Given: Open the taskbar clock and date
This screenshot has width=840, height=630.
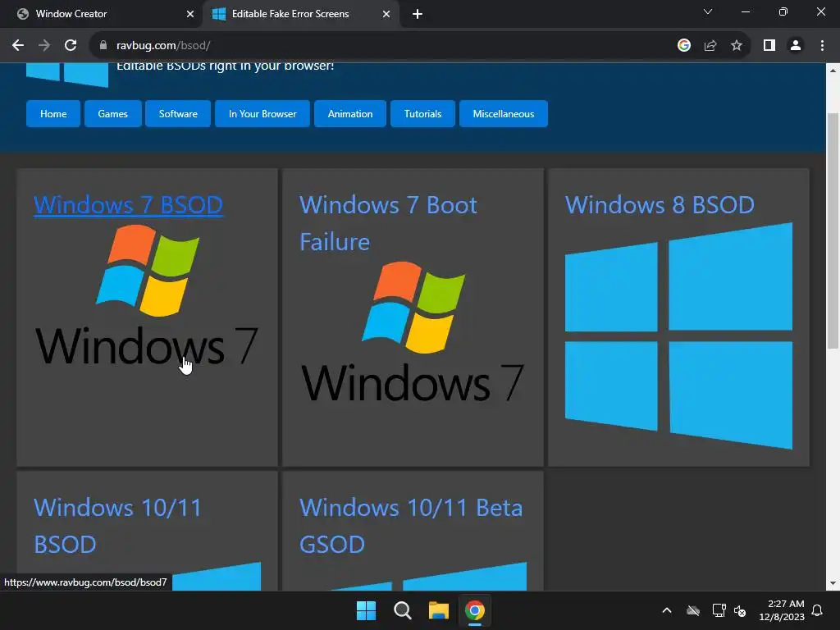Looking at the screenshot, I should point(782,610).
